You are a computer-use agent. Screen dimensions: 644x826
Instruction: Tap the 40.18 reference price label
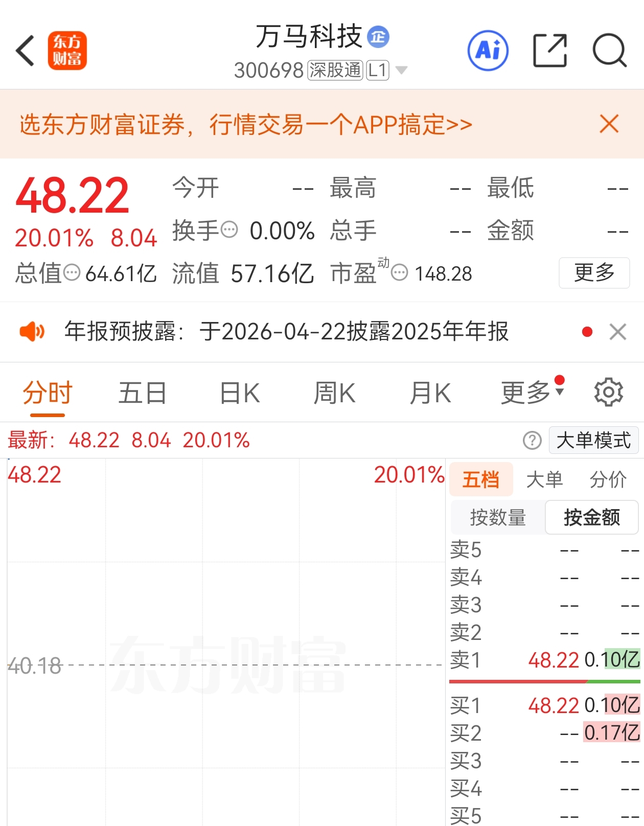click(x=35, y=666)
